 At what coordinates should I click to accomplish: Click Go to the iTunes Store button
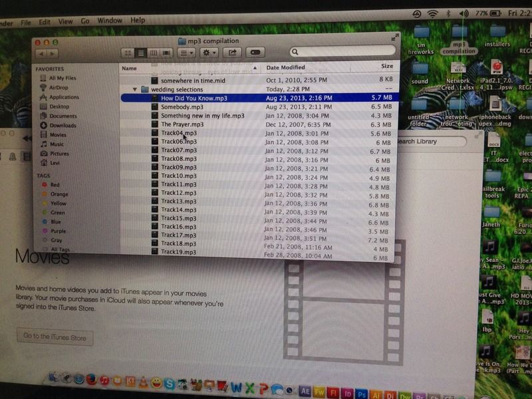pyautogui.click(x=55, y=337)
